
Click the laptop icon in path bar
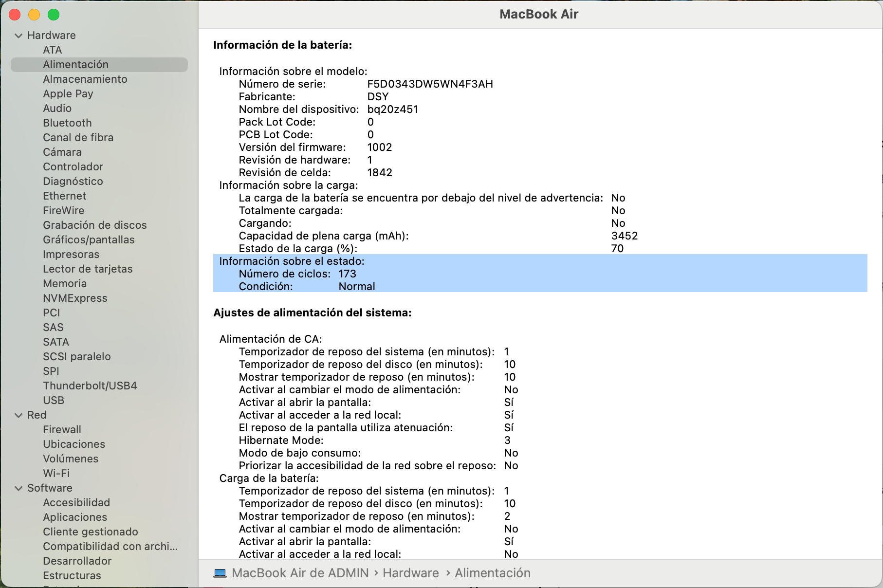[x=220, y=573]
